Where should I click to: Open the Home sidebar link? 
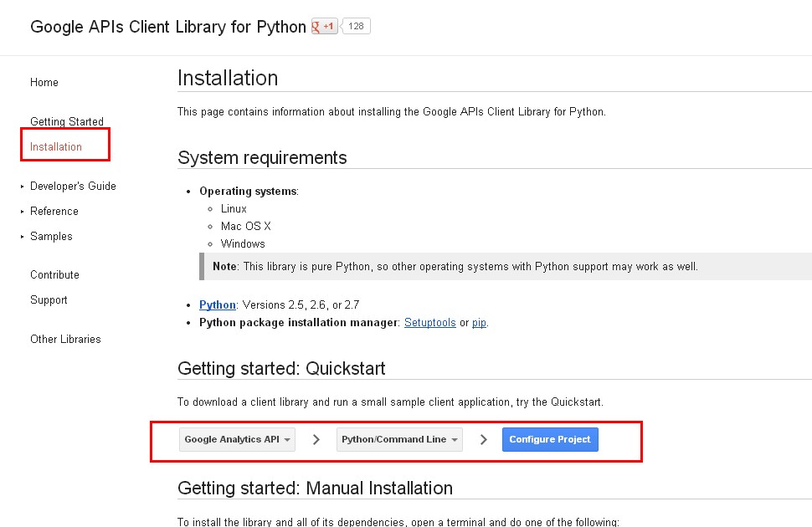pyautogui.click(x=44, y=82)
